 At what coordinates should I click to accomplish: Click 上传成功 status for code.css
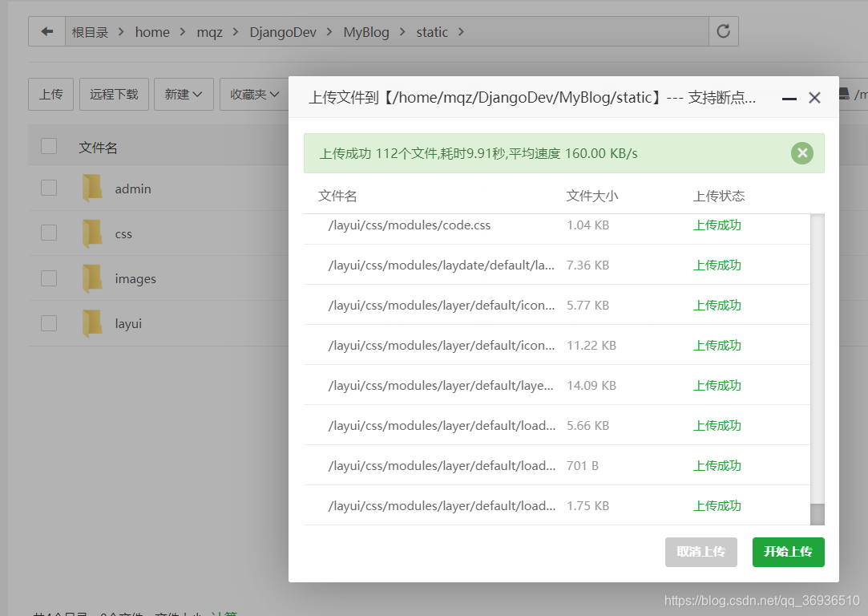click(717, 225)
